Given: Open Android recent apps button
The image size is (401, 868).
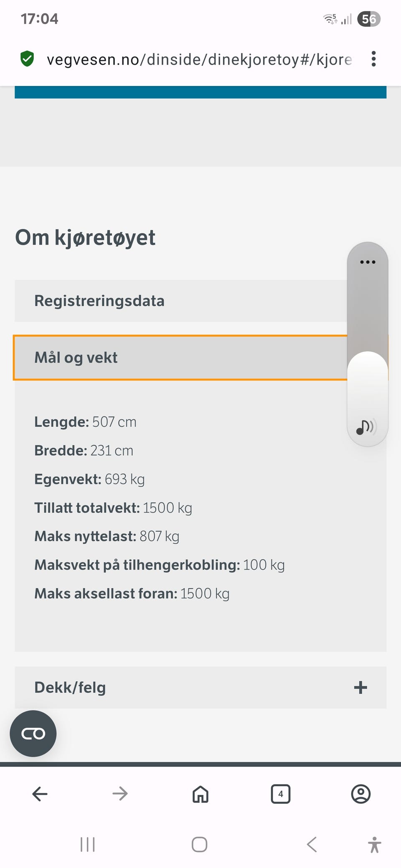Looking at the screenshot, I should [x=88, y=845].
